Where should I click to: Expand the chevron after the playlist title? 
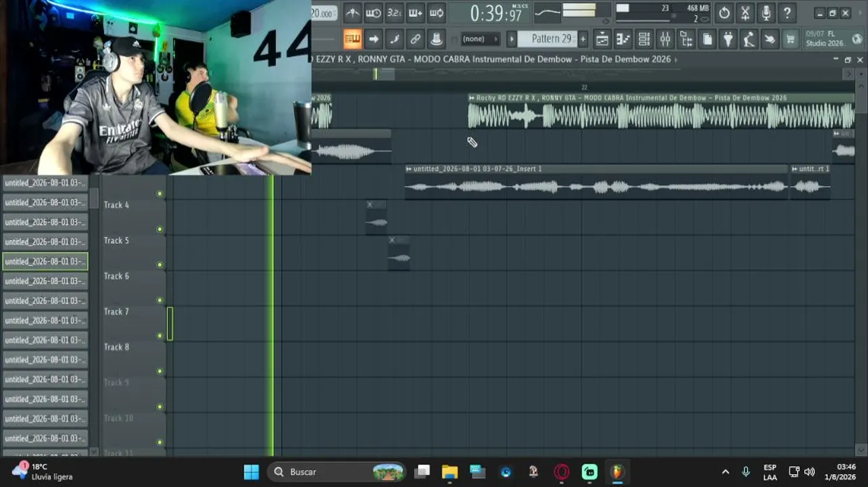(x=676, y=60)
